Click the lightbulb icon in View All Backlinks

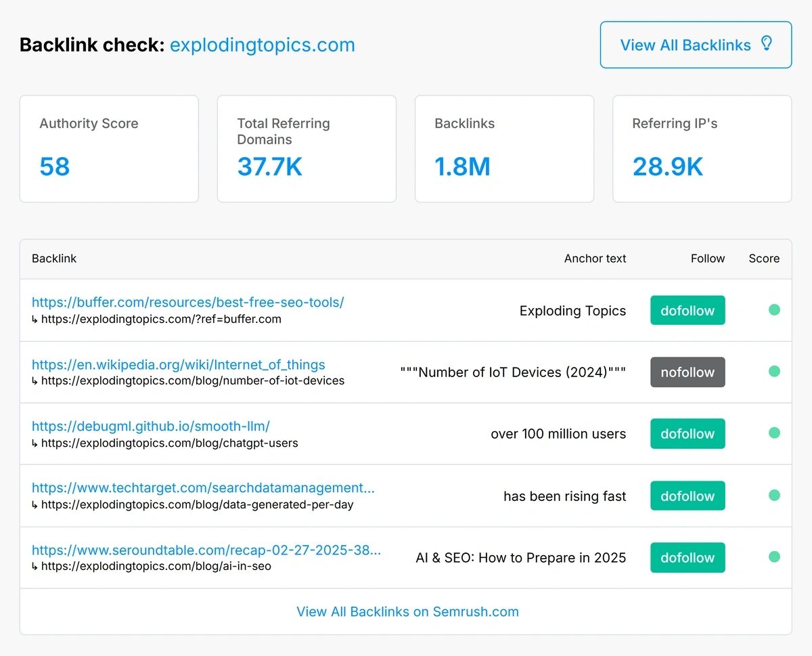(766, 43)
